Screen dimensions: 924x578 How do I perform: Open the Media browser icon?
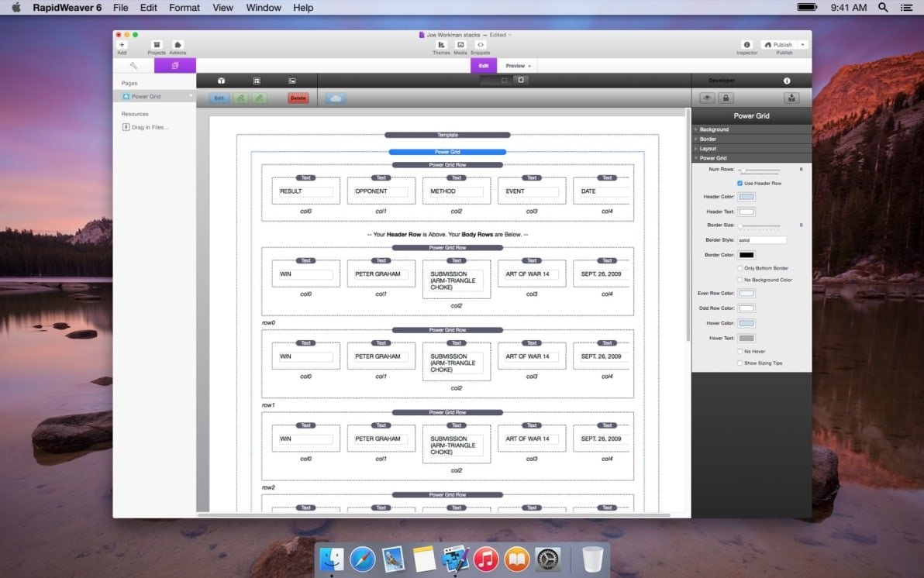pos(460,46)
